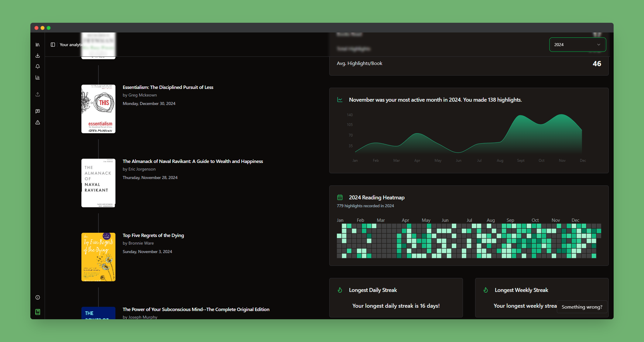Click the line-chart icon beside November insight
The width and height of the screenshot is (644, 342).
[340, 100]
